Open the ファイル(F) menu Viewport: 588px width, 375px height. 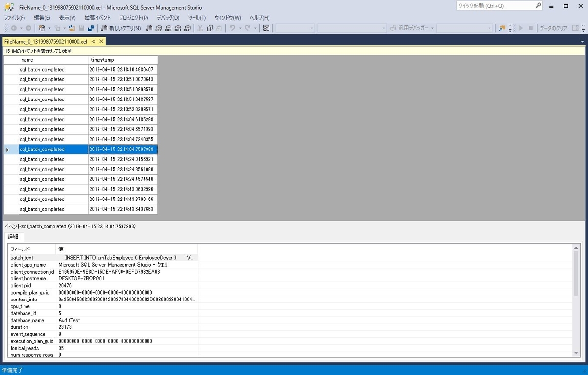point(15,18)
